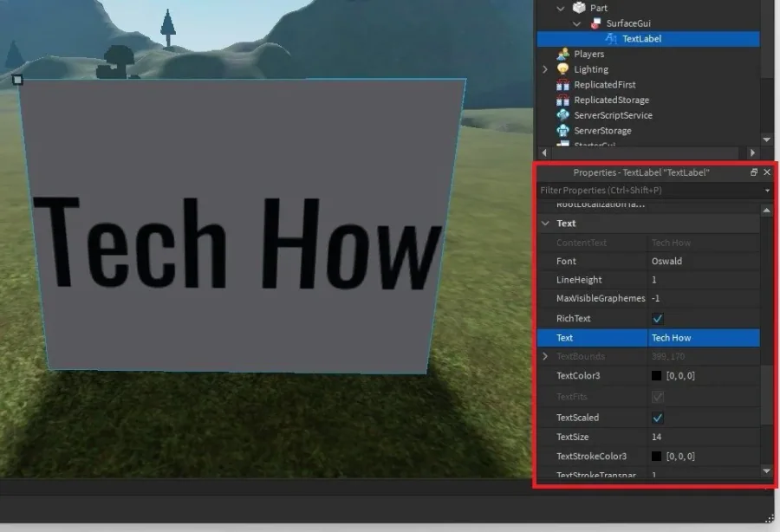780x532 pixels.
Task: Select the ServerStorage icon
Action: [563, 131]
